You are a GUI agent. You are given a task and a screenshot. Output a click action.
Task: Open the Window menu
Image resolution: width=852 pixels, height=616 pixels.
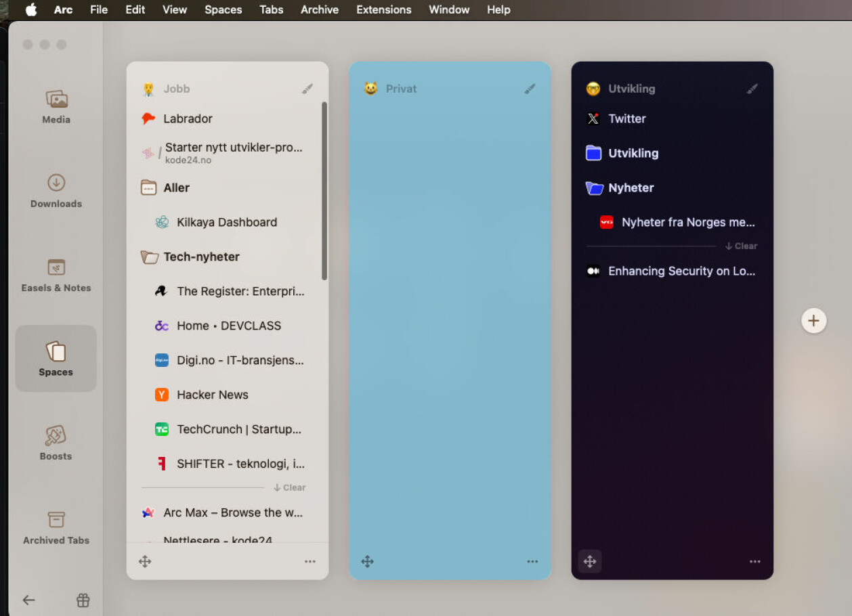tap(449, 9)
